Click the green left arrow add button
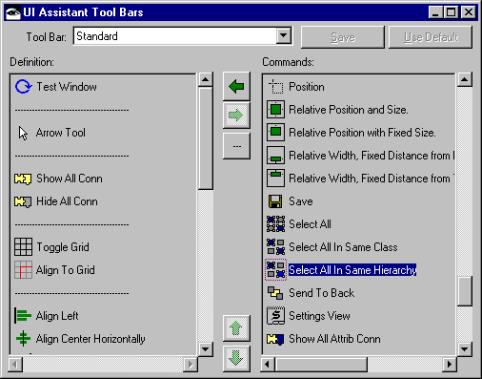The height and width of the screenshot is (379, 482). click(236, 86)
